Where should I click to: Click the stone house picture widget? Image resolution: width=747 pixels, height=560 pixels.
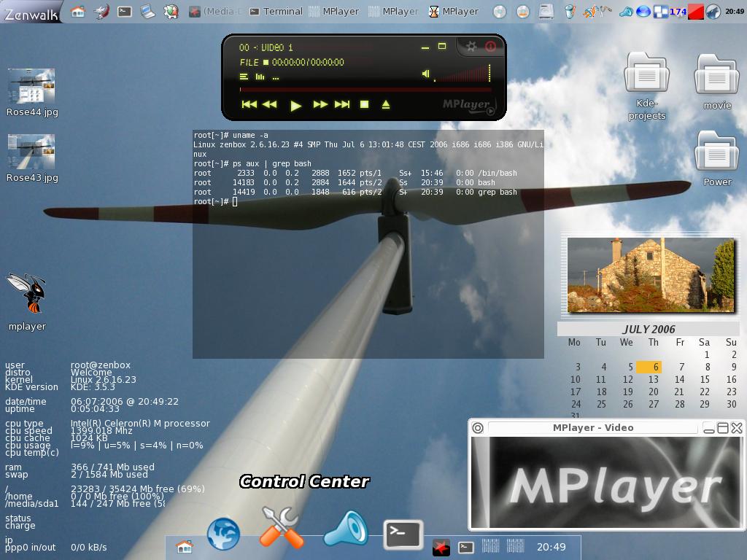pos(650,275)
